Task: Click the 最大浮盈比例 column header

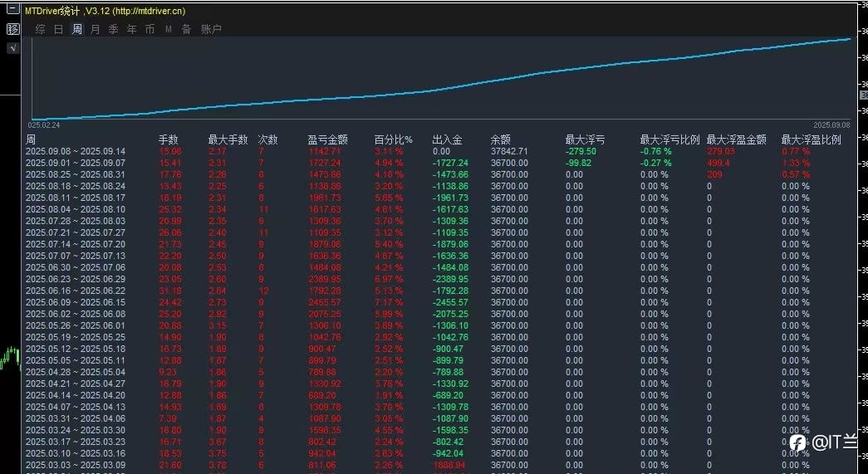Action: point(811,140)
